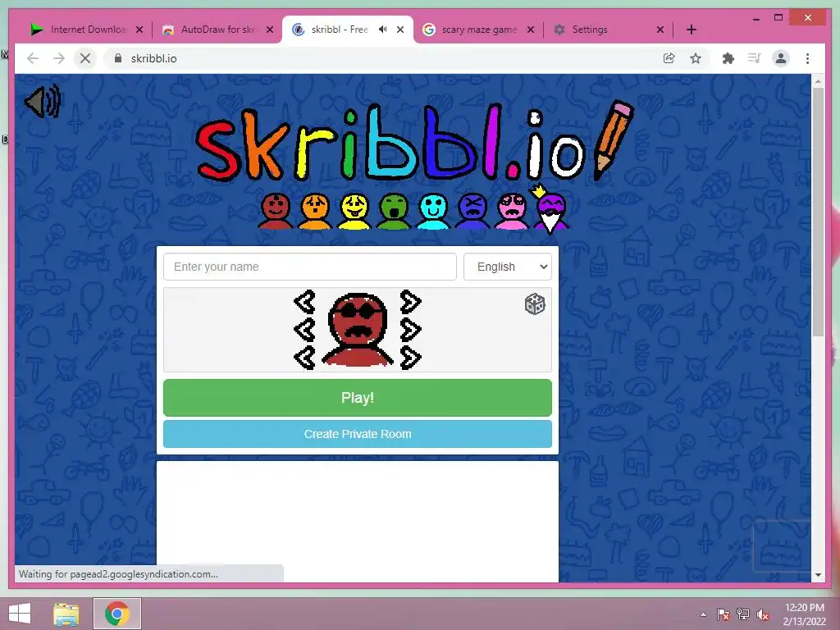
Task: Click the Enter your name field
Action: (309, 267)
